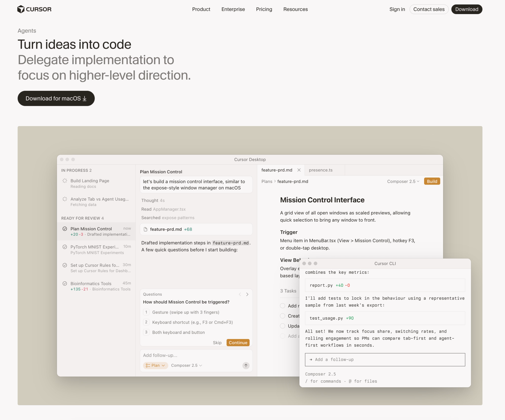Click the Set up Cursor Rules task
The width and height of the screenshot is (505, 420).
[x=96, y=268]
